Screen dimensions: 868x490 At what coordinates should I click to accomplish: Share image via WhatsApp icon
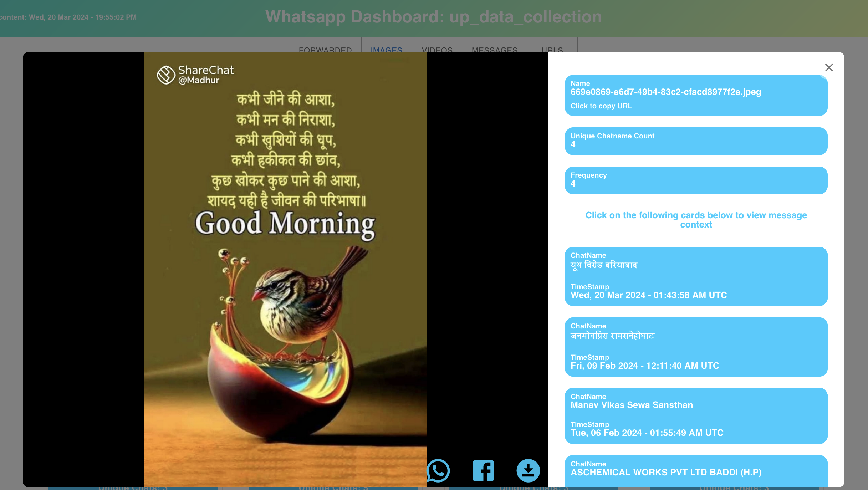[438, 470]
